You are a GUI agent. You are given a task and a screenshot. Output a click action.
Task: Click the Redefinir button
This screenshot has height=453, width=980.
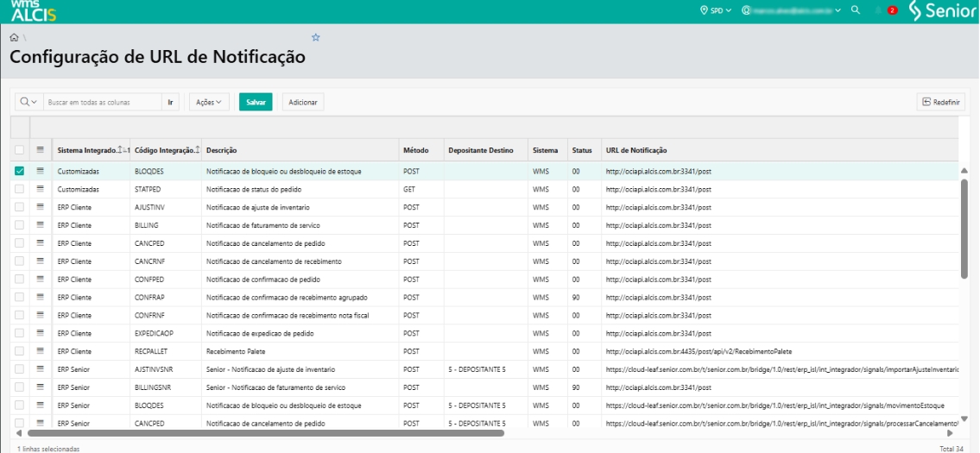pos(940,102)
